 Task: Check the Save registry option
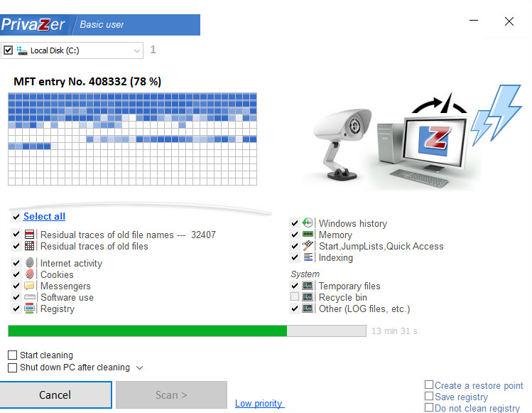(429, 396)
